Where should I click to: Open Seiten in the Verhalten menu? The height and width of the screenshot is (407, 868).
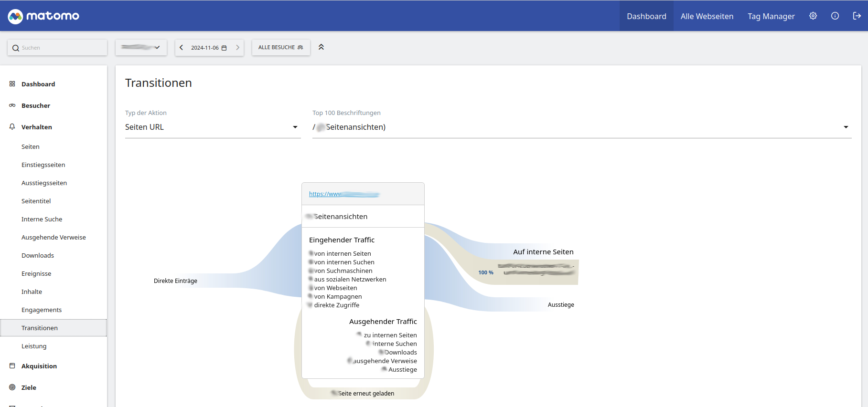click(x=31, y=146)
